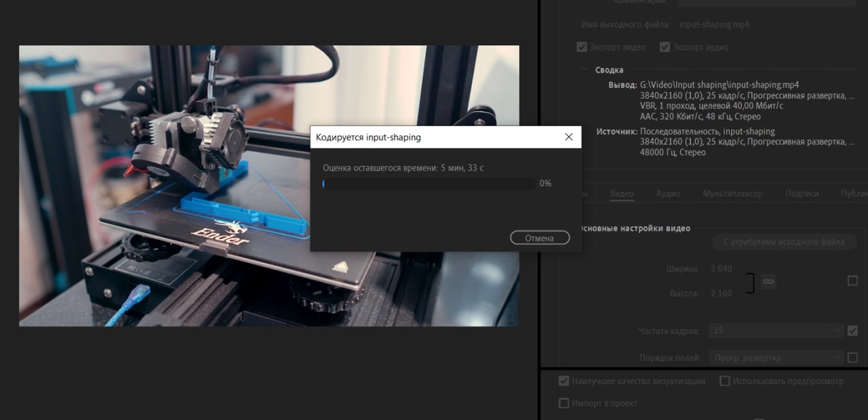Collapse the Сводка section
868x420 pixels.
tap(584, 70)
